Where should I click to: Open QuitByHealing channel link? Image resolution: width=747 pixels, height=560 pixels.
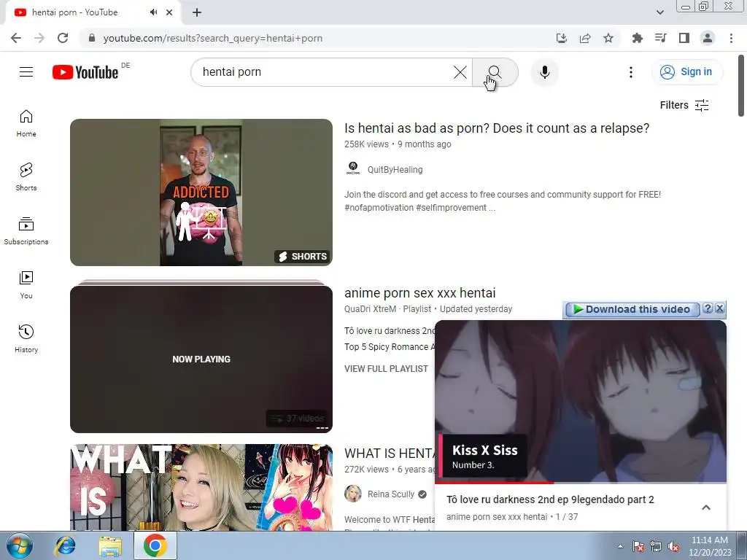395,169
